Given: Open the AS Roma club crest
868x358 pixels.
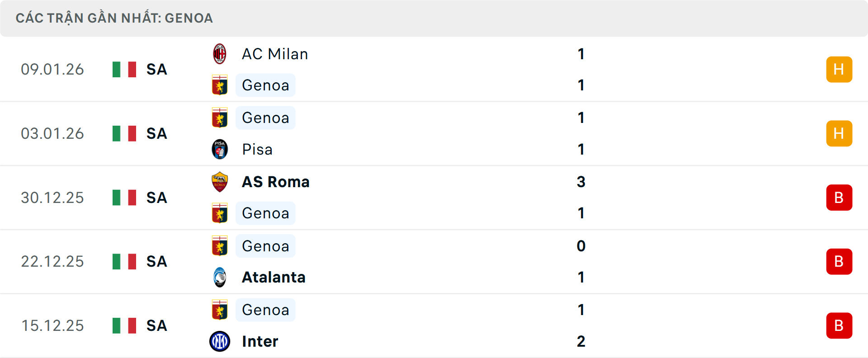Looking at the screenshot, I should pos(220,182).
